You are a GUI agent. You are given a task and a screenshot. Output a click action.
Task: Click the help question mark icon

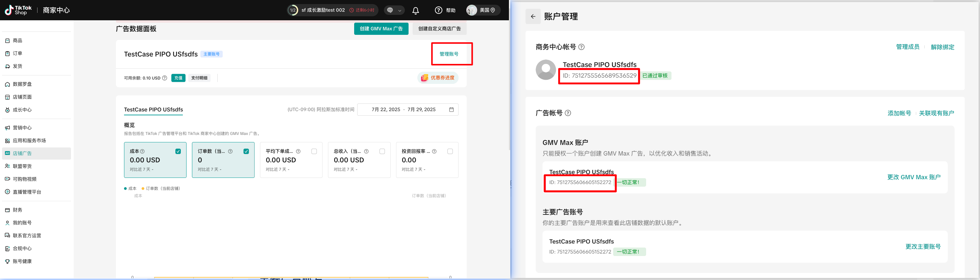pos(438,10)
